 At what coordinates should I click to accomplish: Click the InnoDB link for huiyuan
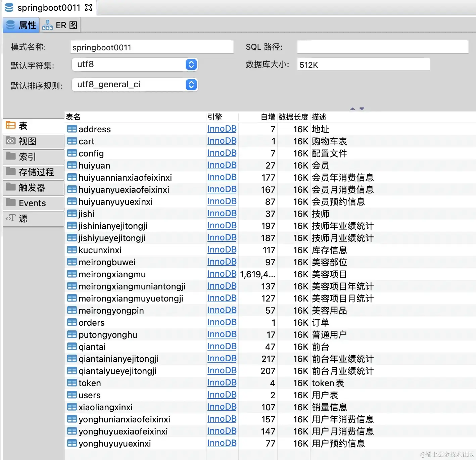(x=222, y=165)
